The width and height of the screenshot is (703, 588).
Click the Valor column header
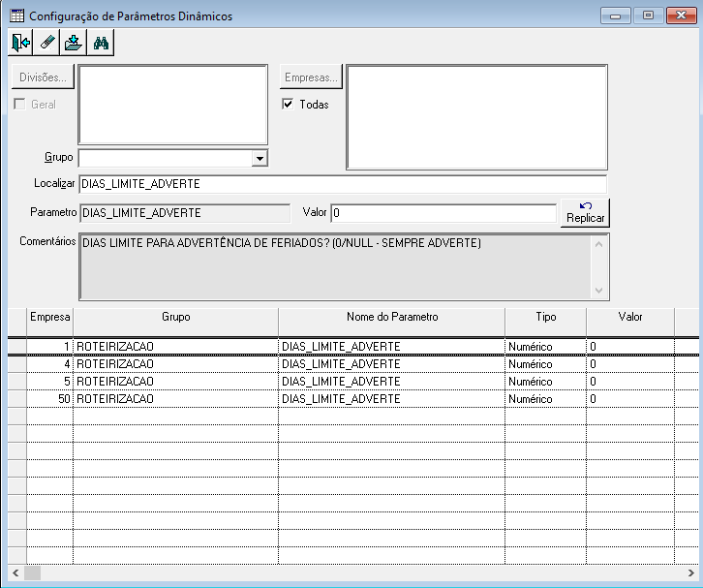tap(630, 317)
